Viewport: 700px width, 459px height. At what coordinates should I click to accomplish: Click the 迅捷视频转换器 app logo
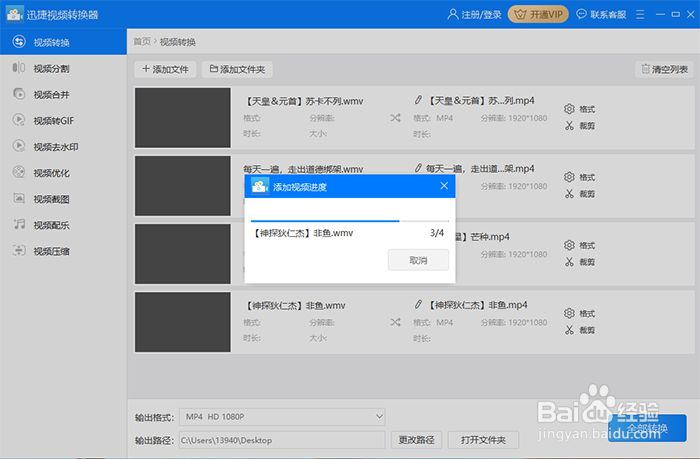pyautogui.click(x=14, y=14)
